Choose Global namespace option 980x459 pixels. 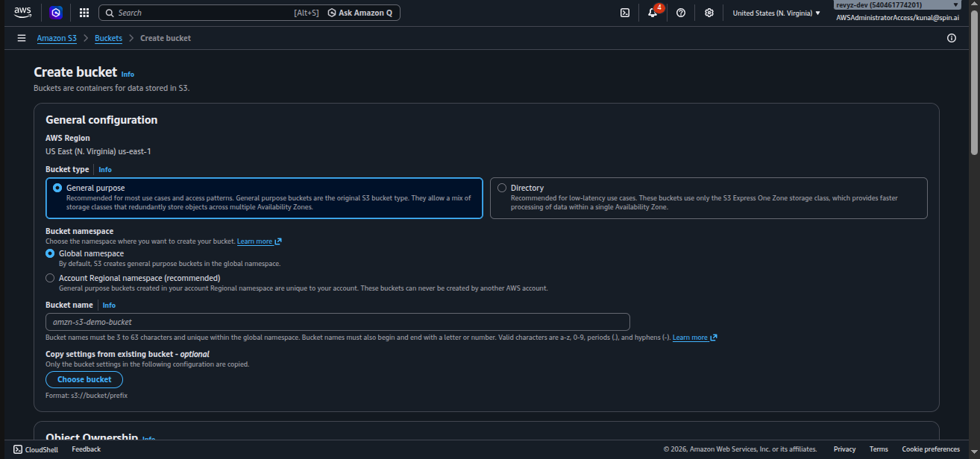pyautogui.click(x=50, y=253)
